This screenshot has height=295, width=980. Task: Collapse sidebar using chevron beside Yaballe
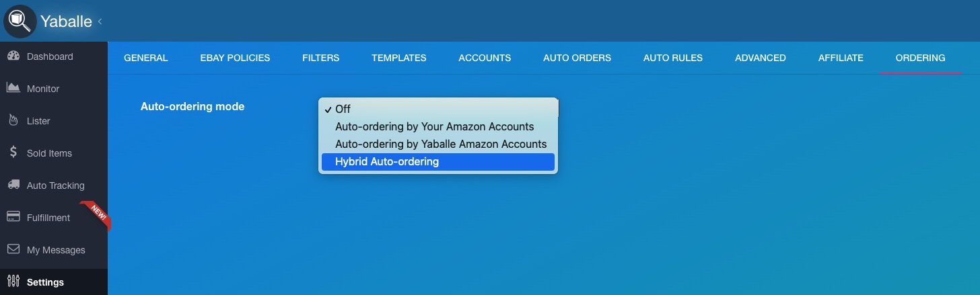[100, 22]
